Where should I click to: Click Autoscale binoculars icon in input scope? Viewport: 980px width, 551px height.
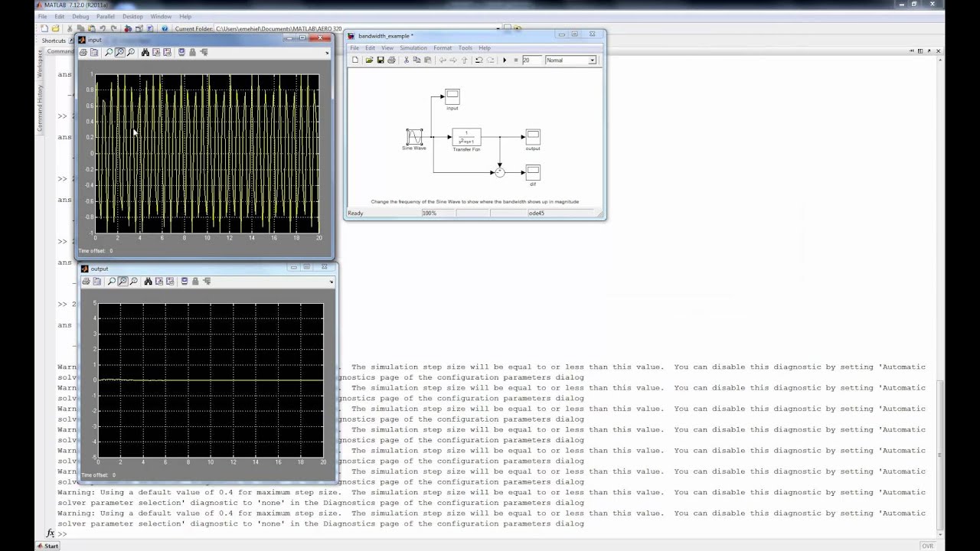pyautogui.click(x=145, y=52)
